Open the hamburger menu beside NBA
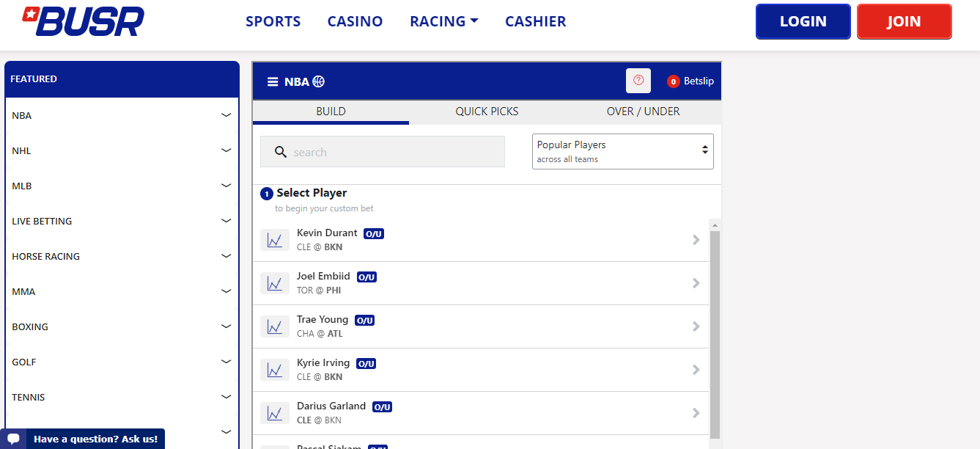The image size is (980, 449). pyautogui.click(x=273, y=82)
